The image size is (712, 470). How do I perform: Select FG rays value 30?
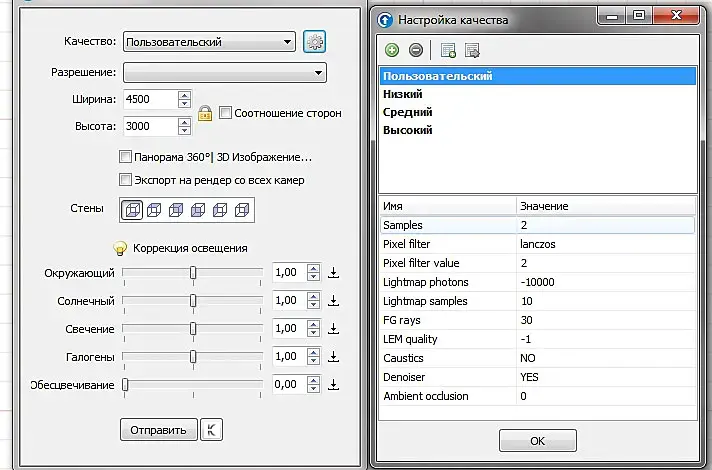point(606,320)
